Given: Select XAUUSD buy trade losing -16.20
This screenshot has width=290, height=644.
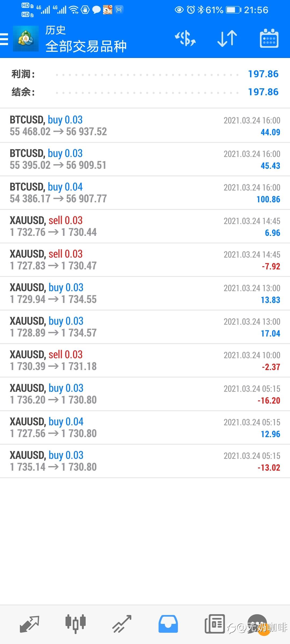Looking at the screenshot, I should (145, 394).
